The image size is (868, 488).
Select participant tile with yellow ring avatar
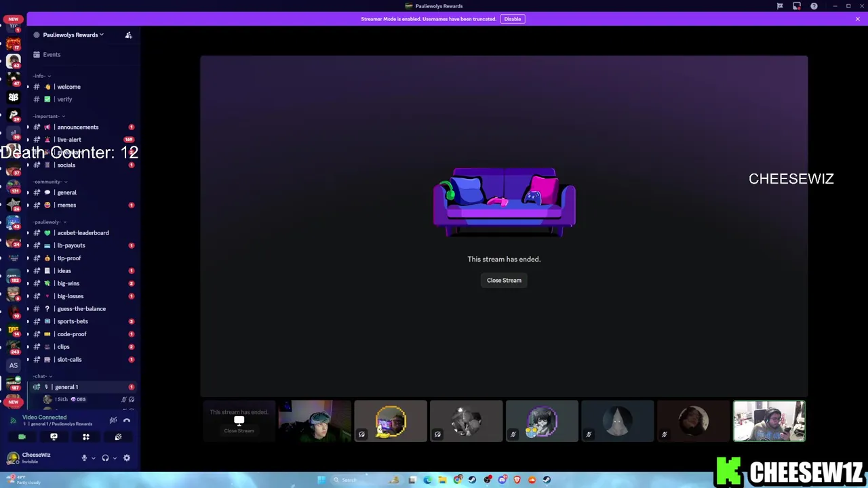tap(391, 421)
